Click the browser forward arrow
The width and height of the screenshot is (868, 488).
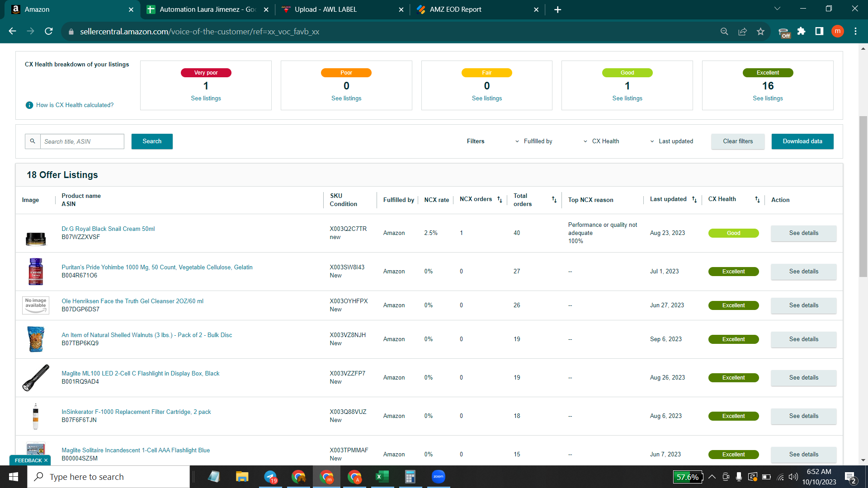click(30, 31)
